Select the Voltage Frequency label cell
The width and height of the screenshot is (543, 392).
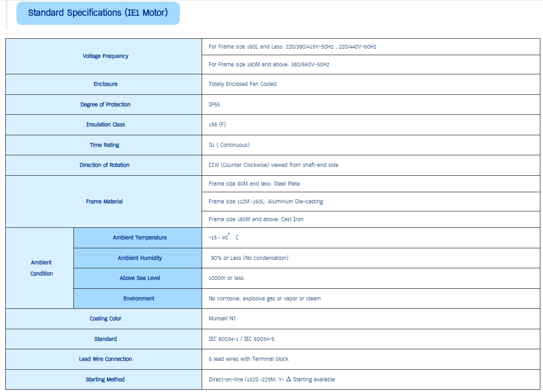tap(105, 56)
